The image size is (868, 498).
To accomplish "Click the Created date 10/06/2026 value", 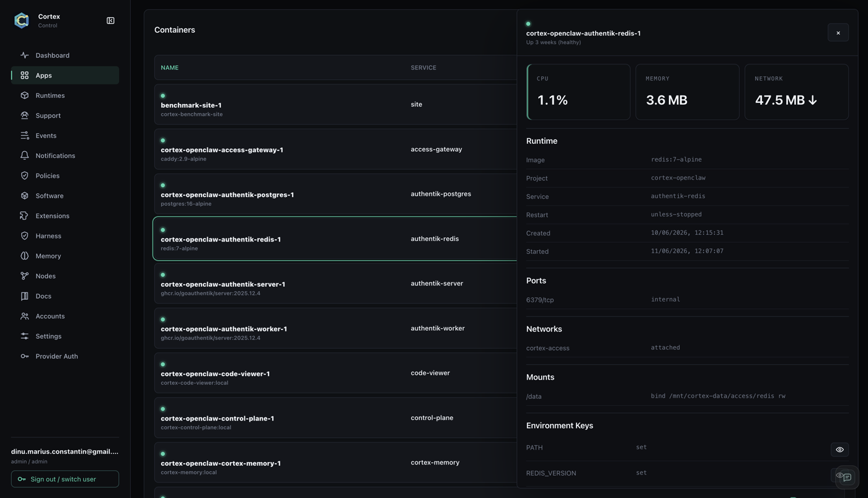I will (687, 233).
